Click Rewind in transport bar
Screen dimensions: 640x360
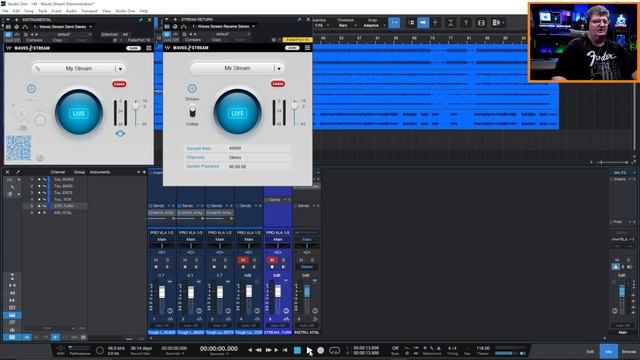pos(259,350)
